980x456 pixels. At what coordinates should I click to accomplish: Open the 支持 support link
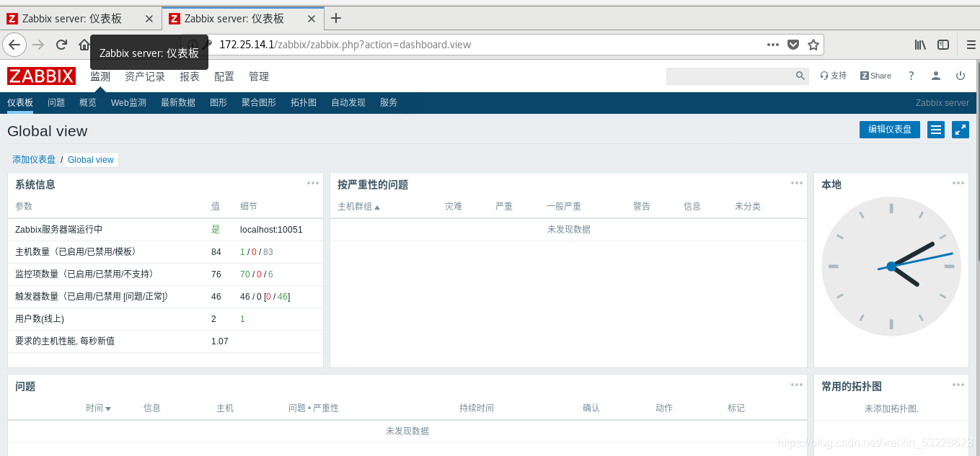[834, 76]
